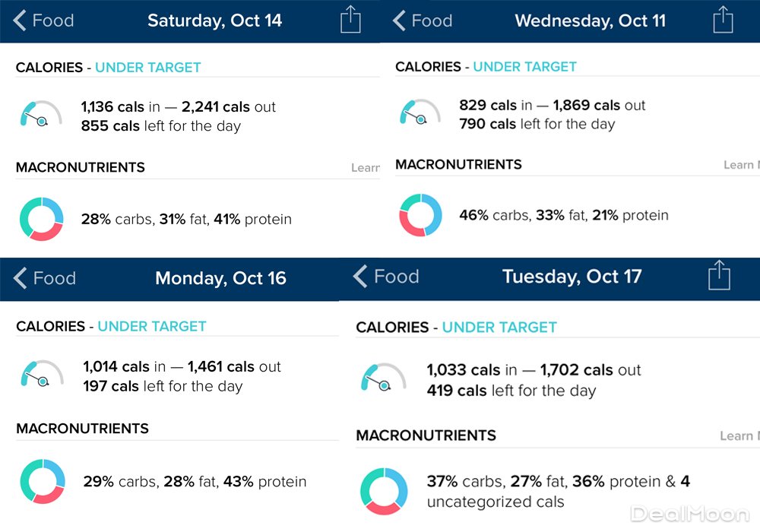Screen dimensions: 760x532
Task: Tap the macronutrient donut chart for Monday
Action: point(43,481)
